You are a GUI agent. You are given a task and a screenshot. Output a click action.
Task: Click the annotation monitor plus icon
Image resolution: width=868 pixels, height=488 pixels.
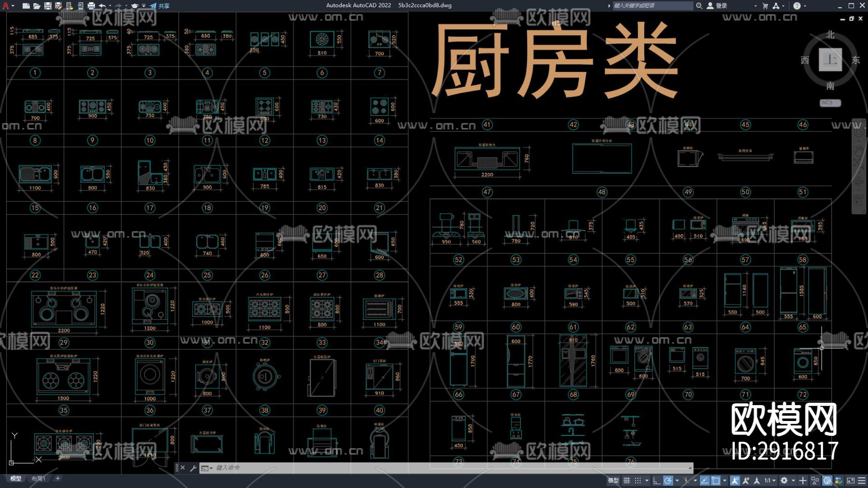[803, 480]
